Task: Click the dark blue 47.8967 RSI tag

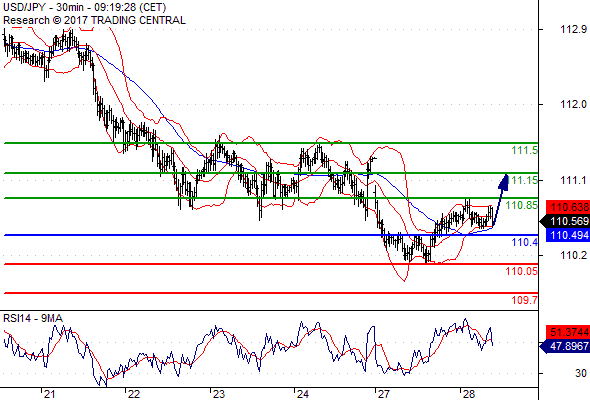Action: coord(565,346)
